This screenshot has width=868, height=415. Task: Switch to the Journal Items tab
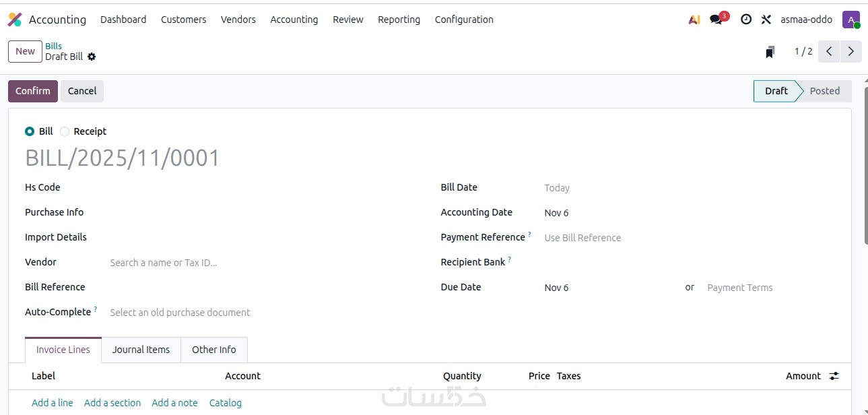point(141,350)
